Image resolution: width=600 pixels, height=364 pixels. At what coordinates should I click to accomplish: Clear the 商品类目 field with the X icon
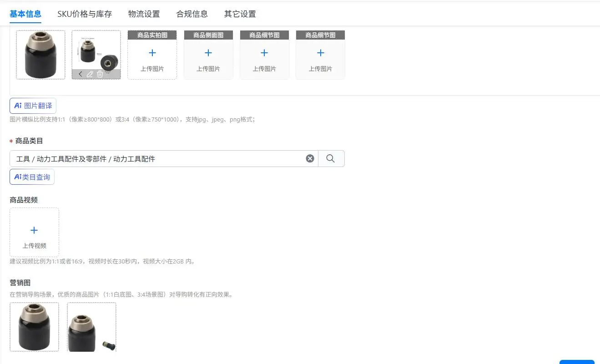[310, 158]
